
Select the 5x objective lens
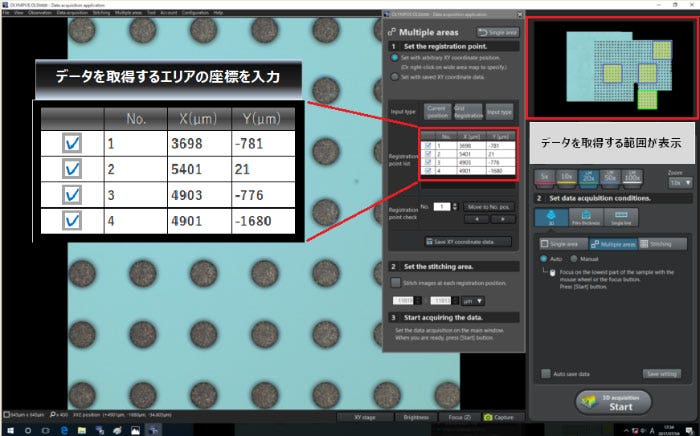pos(545,177)
